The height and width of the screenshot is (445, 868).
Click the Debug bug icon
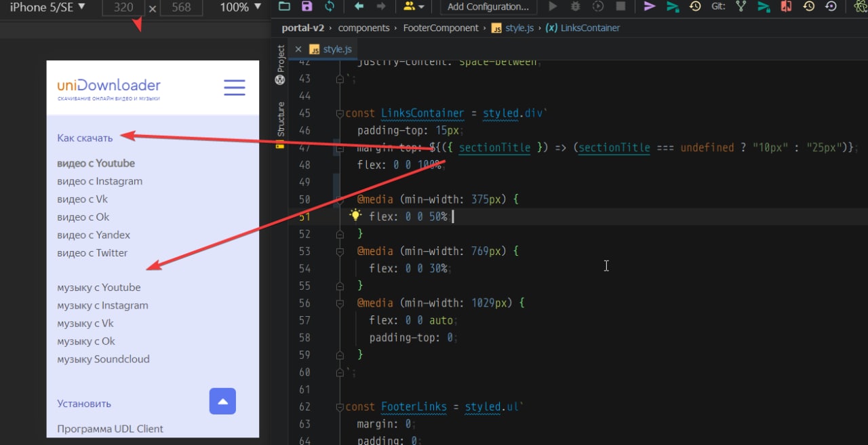pyautogui.click(x=575, y=6)
